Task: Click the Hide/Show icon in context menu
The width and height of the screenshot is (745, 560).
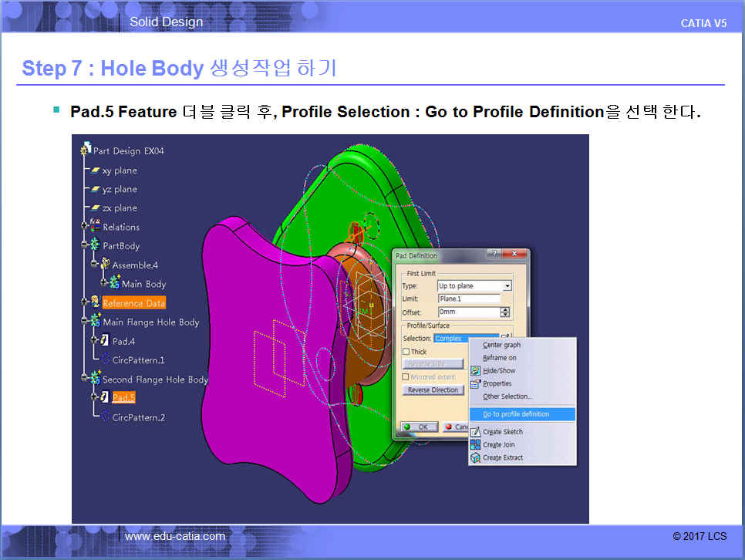Action: (475, 371)
